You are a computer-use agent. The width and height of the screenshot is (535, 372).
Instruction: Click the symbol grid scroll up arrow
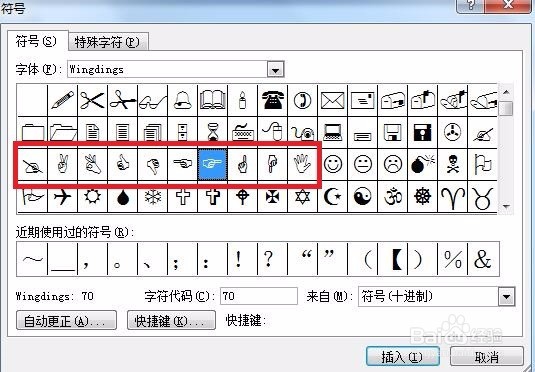click(x=506, y=92)
